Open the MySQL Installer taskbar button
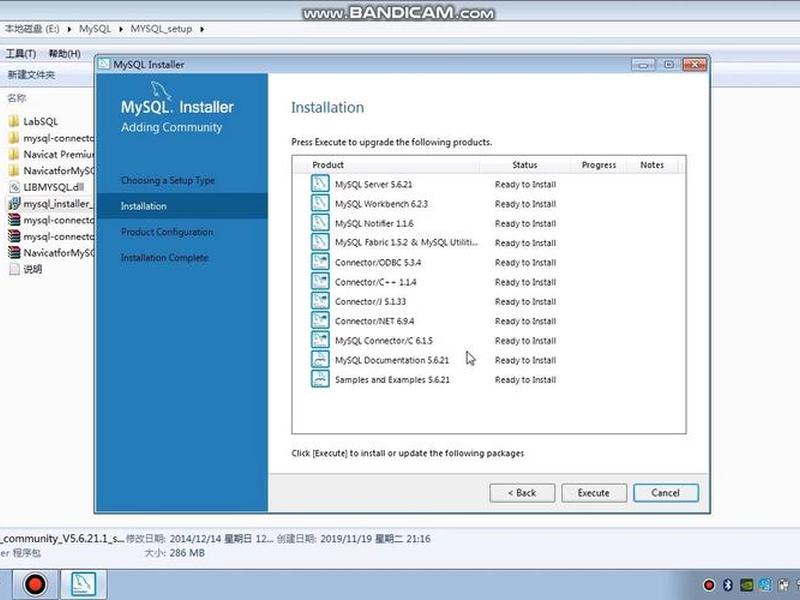This screenshot has width=800, height=600. click(x=83, y=584)
